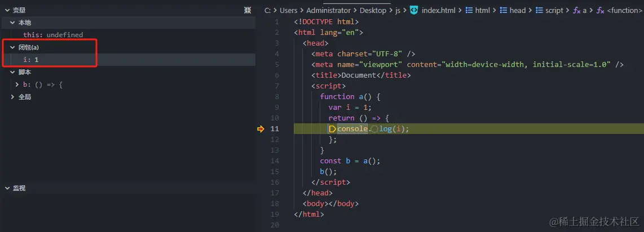Open the html breadcrumb segment
The image size is (644, 232).
pyautogui.click(x=483, y=10)
